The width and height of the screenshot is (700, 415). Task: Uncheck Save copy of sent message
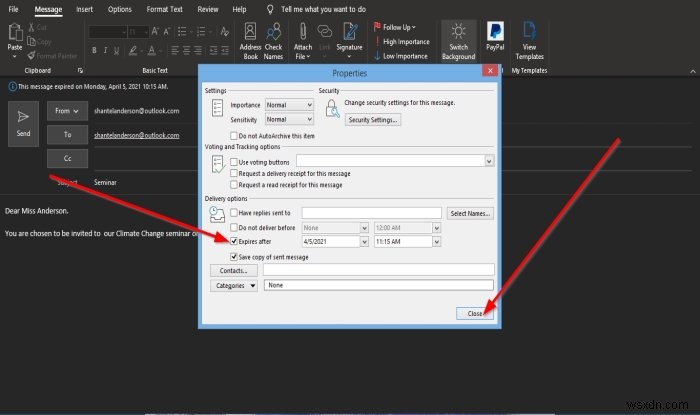233,257
